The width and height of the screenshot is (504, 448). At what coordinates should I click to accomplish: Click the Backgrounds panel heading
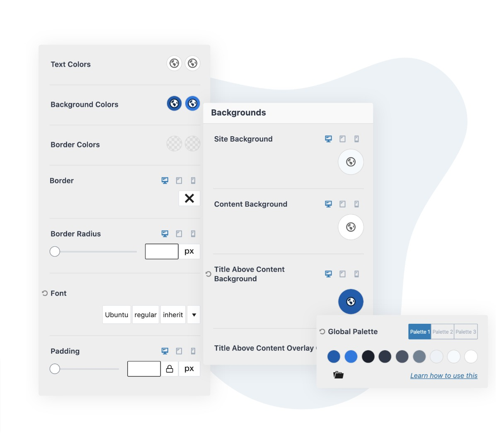(x=238, y=113)
